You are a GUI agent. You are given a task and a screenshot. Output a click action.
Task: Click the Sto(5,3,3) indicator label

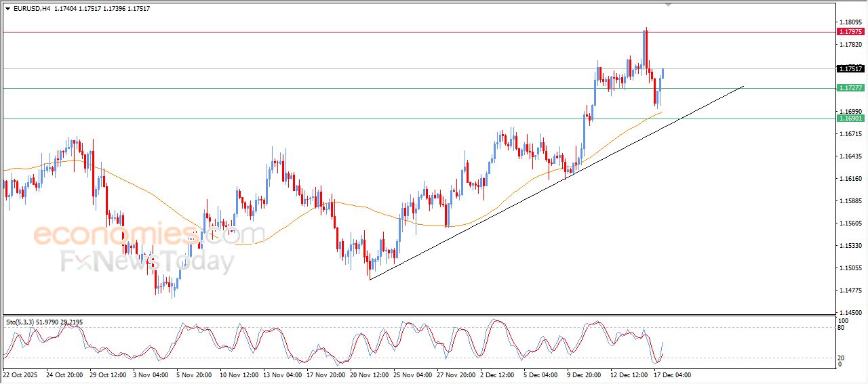[20, 321]
